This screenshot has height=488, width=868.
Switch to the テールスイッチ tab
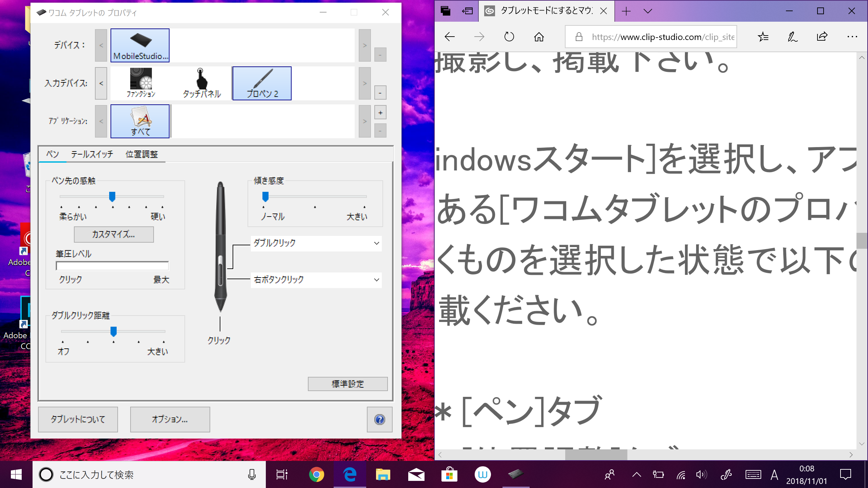[92, 155]
